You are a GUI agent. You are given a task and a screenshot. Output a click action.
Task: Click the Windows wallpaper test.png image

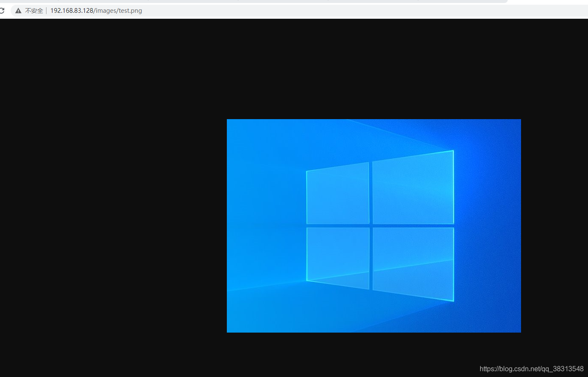pos(374,225)
